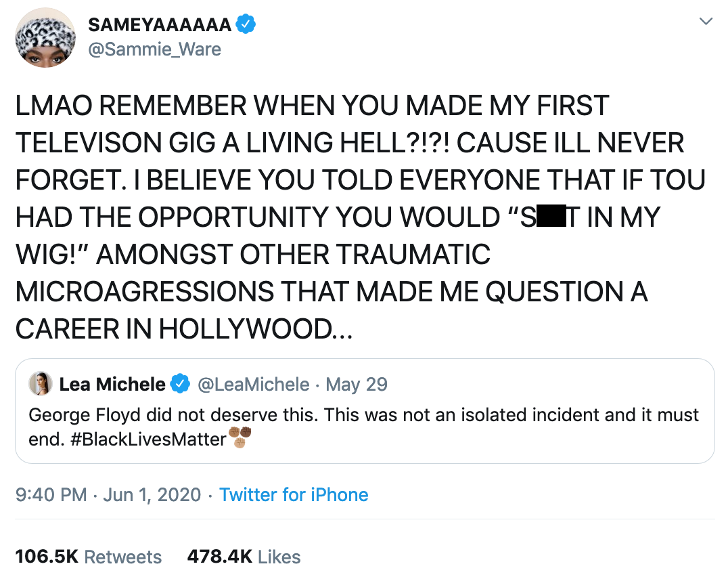
Task: Click the 9:40 PM Jun 1, 2020 timestamp
Action: pyautogui.click(x=108, y=495)
